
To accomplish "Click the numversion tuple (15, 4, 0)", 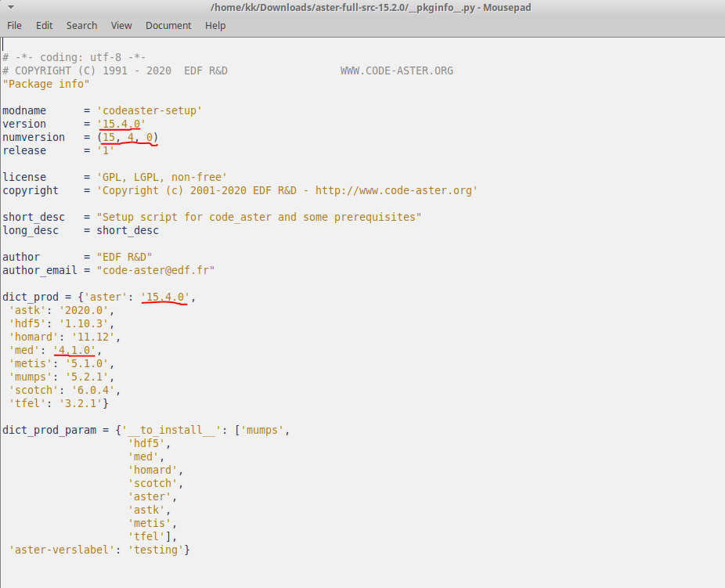I will click(128, 137).
